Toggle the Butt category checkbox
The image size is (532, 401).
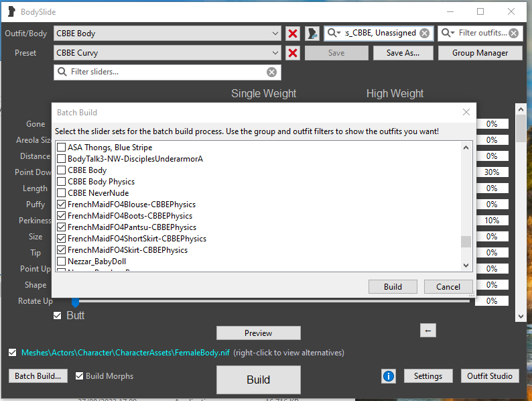(x=58, y=315)
